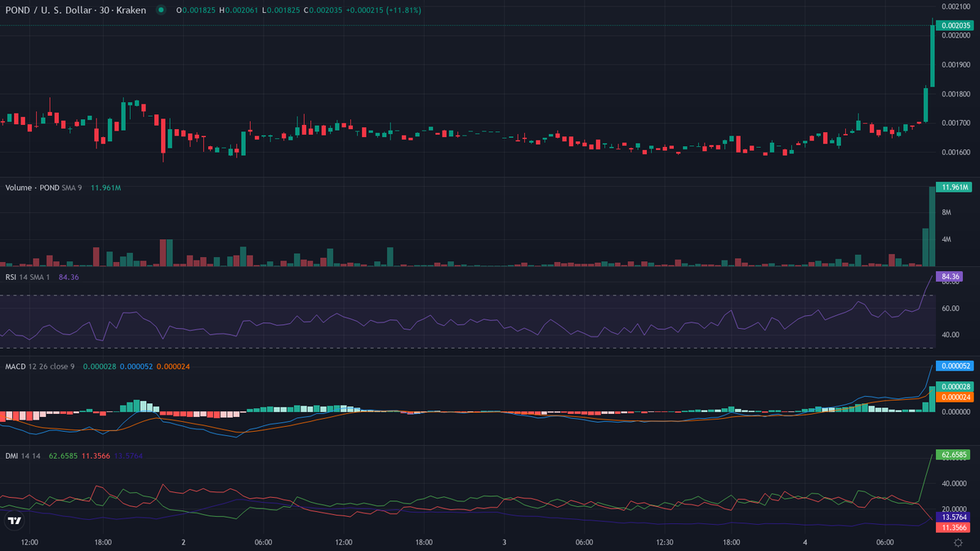Screen dimensions: 980x551
Task: Select the green current price label 0.002035
Action: tap(955, 25)
